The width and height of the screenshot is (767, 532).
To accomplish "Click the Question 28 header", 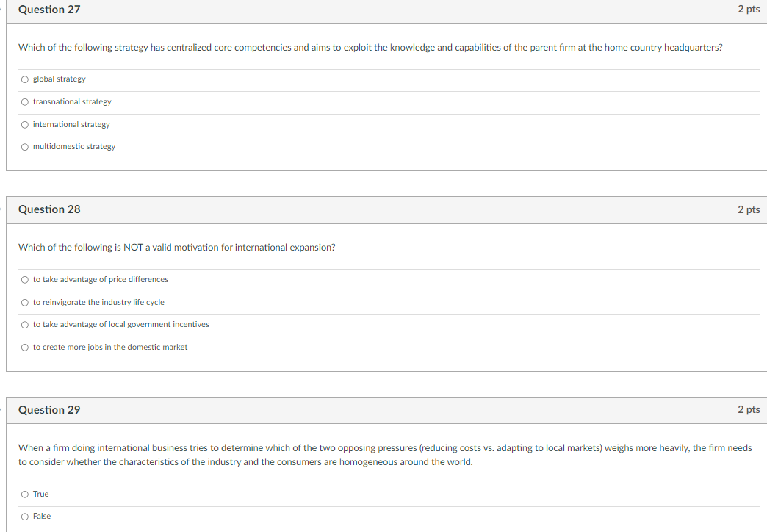I will tap(49, 209).
